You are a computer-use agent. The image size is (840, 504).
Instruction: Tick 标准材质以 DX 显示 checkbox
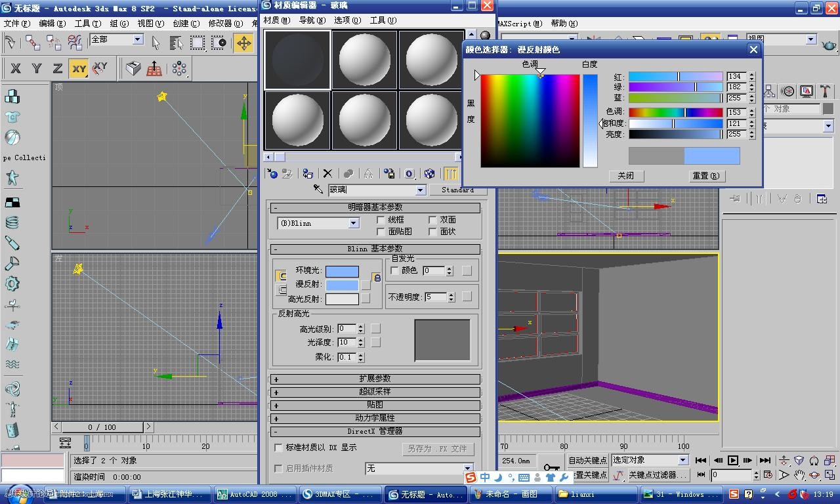(x=278, y=448)
